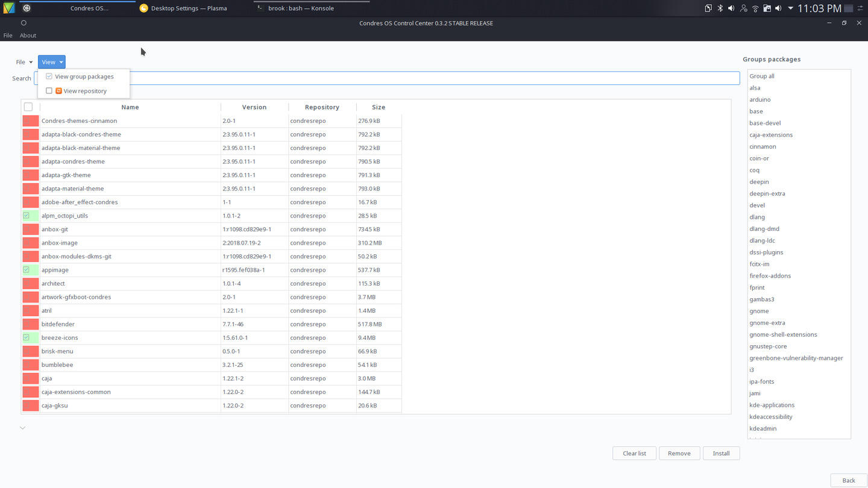The height and width of the screenshot is (488, 868).
Task: Expand the chevron below the package table
Action: [x=22, y=428]
